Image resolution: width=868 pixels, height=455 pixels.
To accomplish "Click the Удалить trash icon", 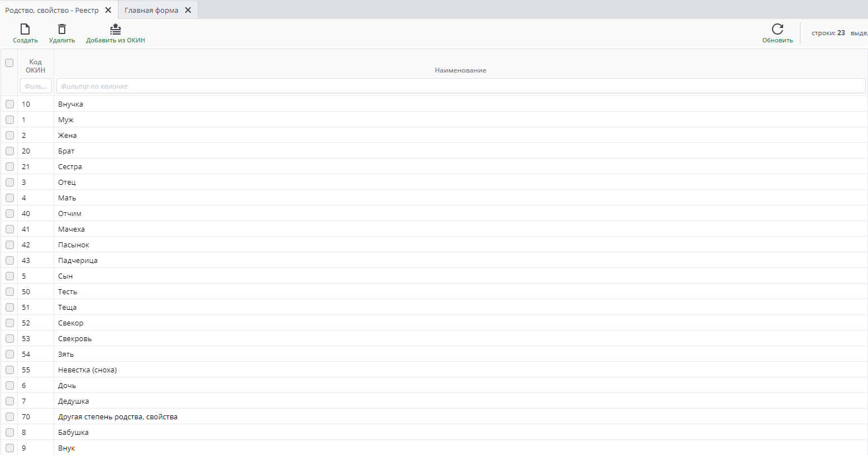I will 62,29.
